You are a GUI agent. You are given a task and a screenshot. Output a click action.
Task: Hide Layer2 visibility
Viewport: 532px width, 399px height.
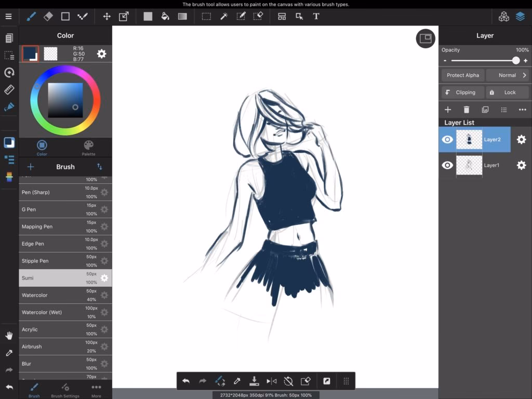pos(447,139)
